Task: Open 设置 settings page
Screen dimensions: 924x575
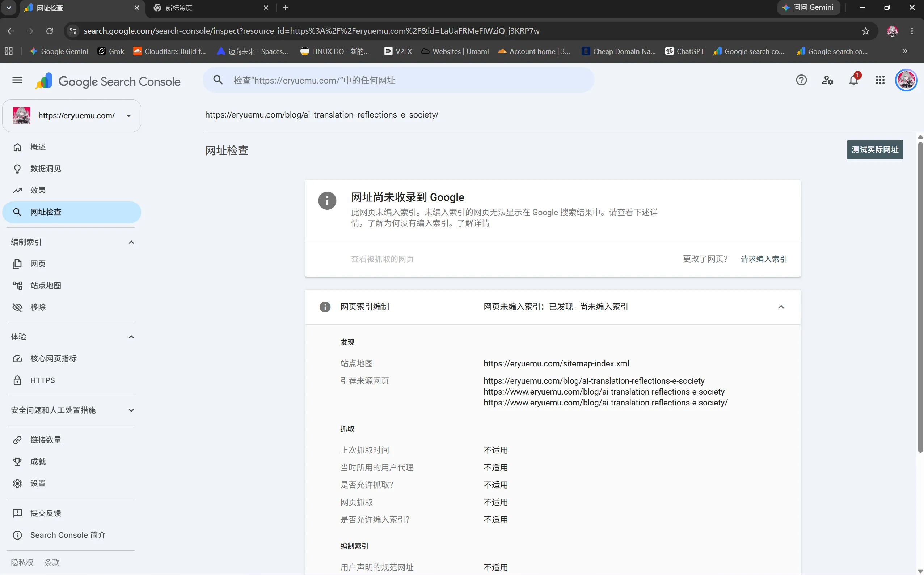Action: click(x=72, y=484)
